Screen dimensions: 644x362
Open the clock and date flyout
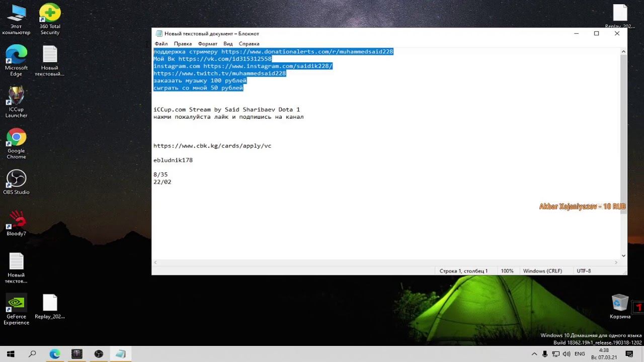point(604,354)
